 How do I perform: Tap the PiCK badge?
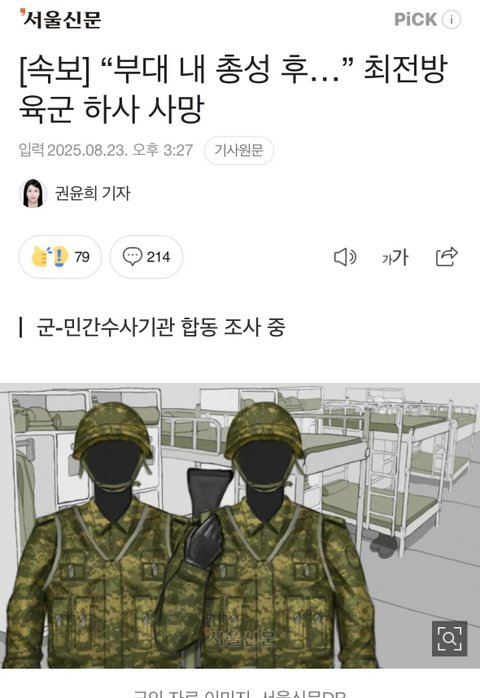[415, 20]
